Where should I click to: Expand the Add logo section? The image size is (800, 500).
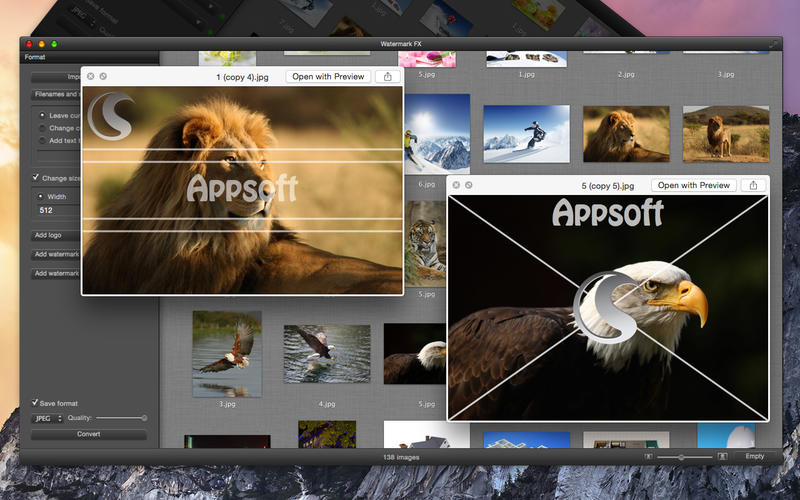tap(56, 235)
